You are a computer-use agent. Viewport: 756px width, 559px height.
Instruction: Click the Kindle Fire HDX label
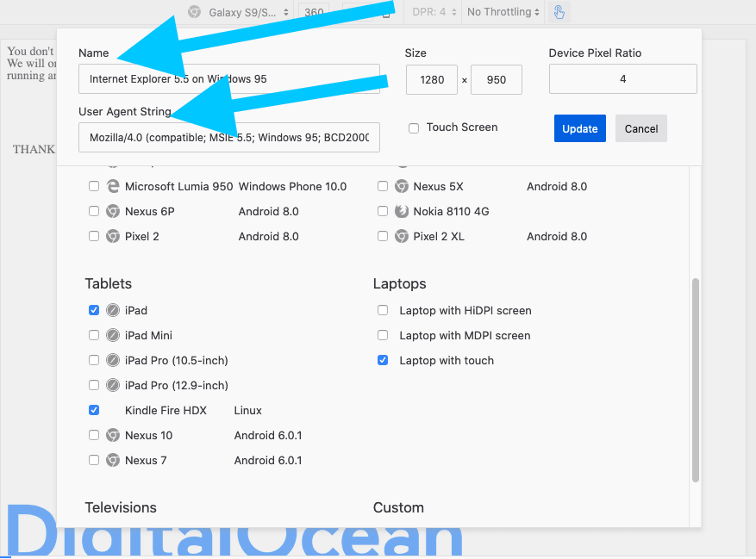point(166,411)
